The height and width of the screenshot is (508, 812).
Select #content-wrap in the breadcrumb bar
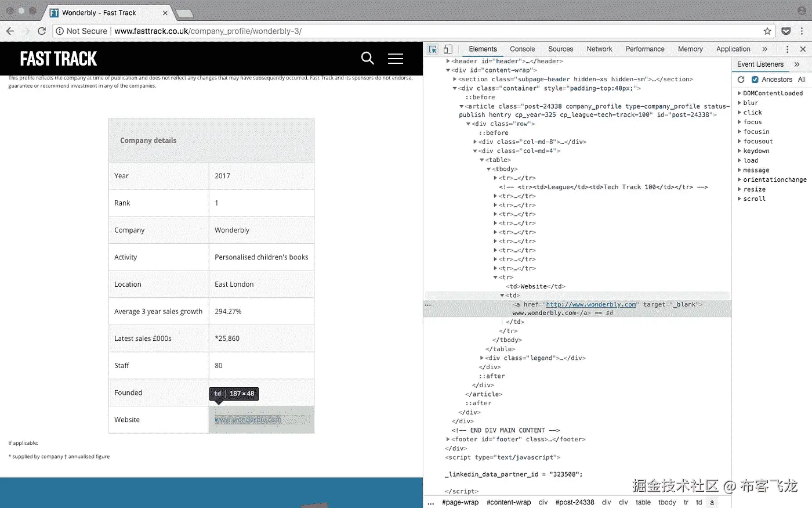pyautogui.click(x=509, y=503)
